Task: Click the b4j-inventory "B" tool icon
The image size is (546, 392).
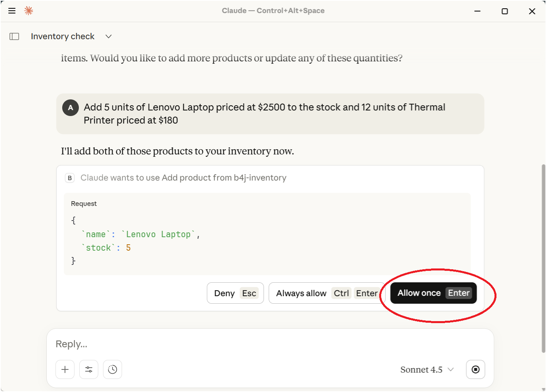Action: click(70, 178)
